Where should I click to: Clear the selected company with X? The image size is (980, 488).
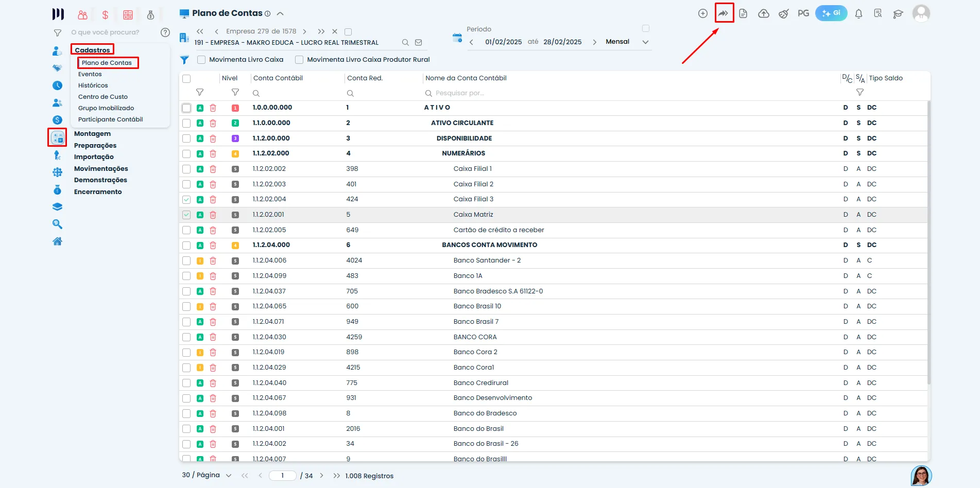[335, 31]
